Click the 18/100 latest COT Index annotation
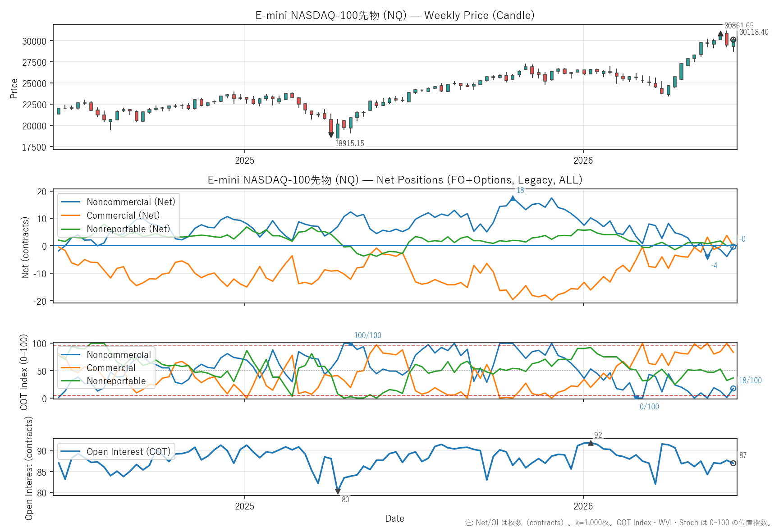Viewport: 779px width, 532px height. pos(750,381)
